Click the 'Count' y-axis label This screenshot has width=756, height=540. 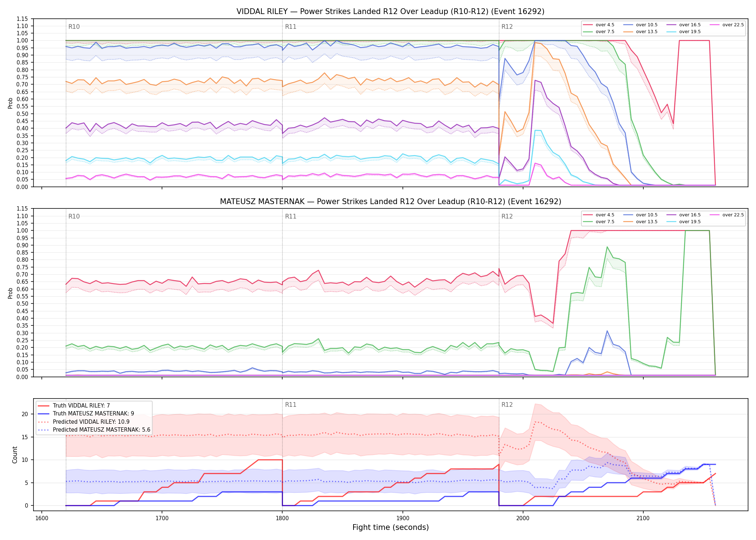[x=15, y=455]
